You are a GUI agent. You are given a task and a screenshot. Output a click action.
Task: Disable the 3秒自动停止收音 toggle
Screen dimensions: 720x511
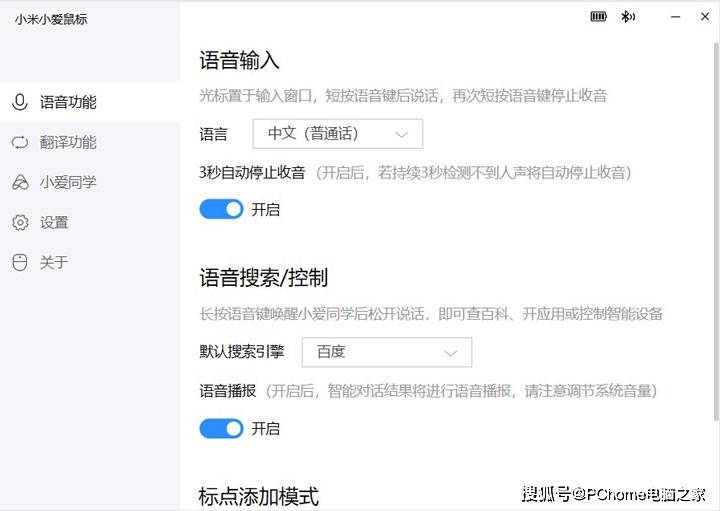point(221,209)
